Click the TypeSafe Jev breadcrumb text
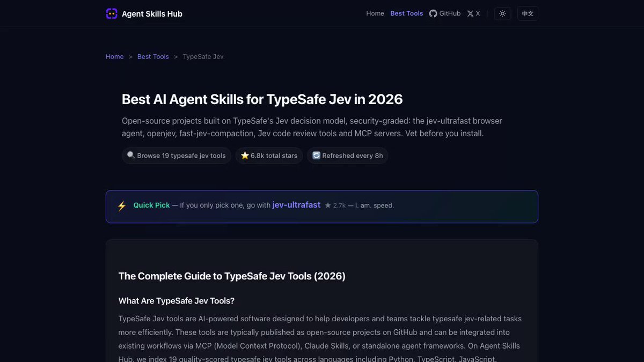This screenshot has height=362, width=644. coord(203,56)
